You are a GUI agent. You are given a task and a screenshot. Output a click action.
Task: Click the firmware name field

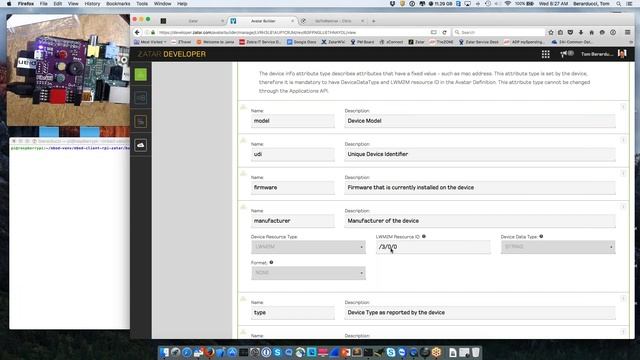coord(293,187)
